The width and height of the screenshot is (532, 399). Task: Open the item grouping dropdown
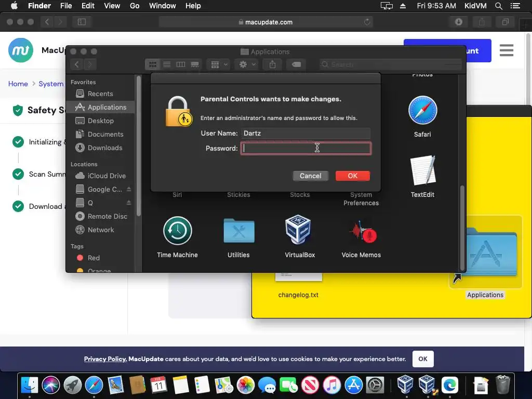(x=219, y=64)
